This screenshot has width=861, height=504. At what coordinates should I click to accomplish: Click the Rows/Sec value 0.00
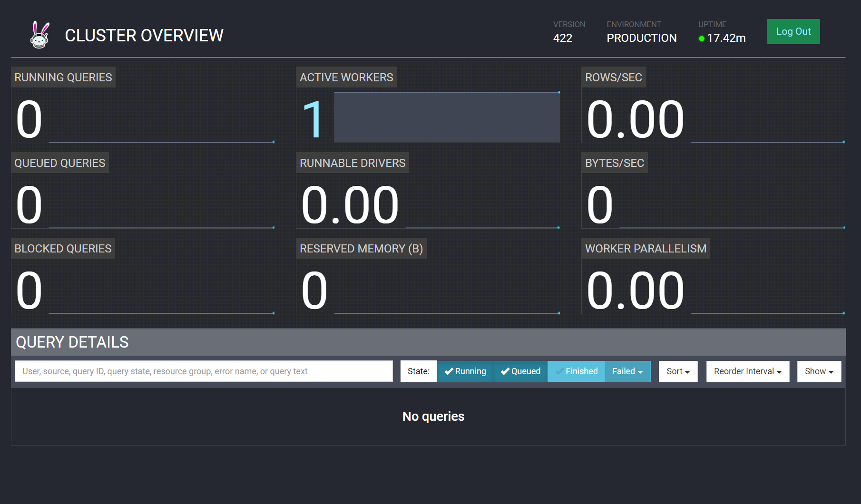point(636,119)
